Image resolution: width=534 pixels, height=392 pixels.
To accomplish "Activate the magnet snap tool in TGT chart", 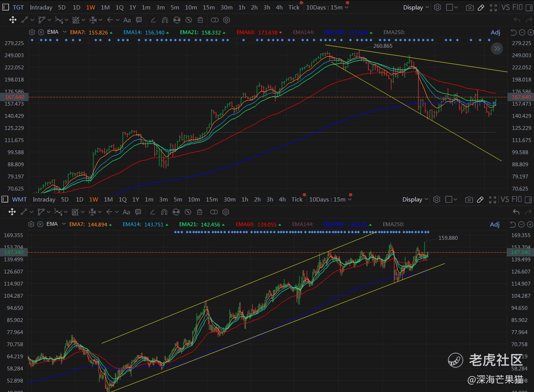I will coord(165,20).
